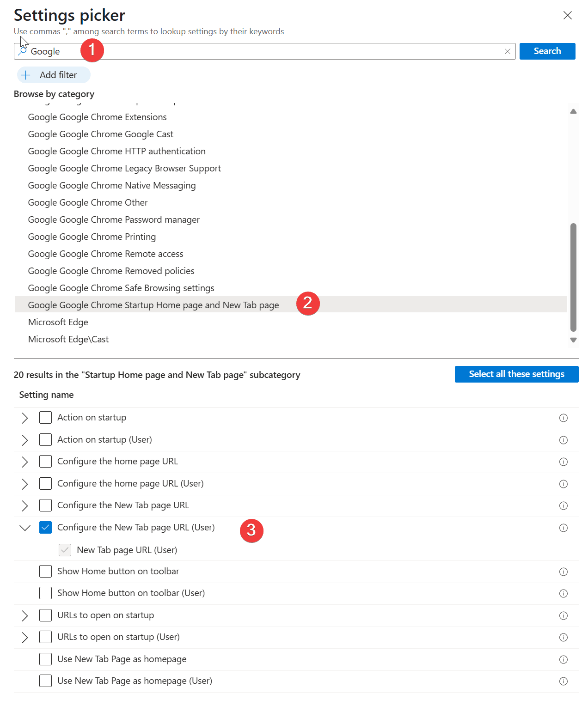This screenshot has width=588, height=718.
Task: Expand URLs to open on startup row
Action: point(25,615)
